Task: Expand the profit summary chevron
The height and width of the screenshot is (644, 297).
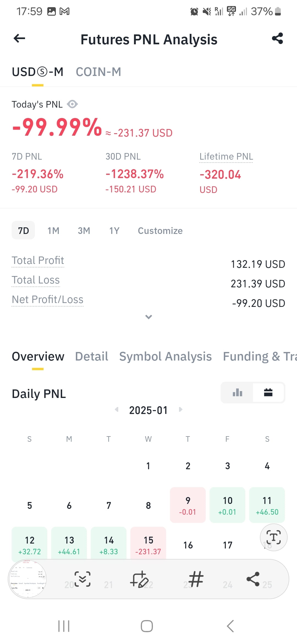Action: point(148,317)
